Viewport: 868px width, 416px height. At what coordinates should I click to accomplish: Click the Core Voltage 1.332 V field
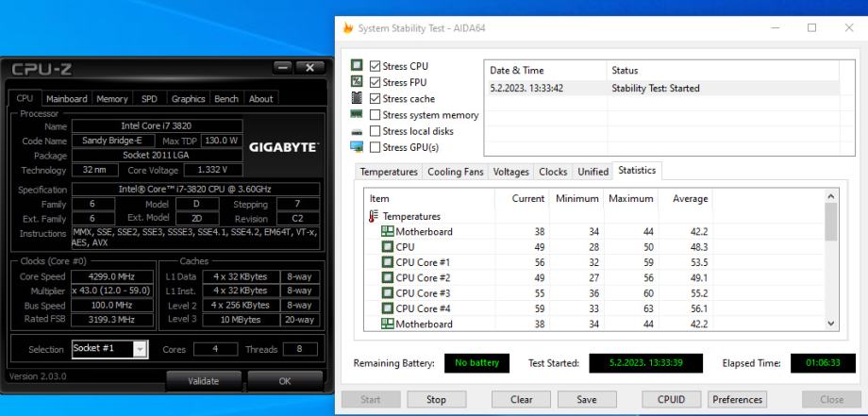point(213,170)
